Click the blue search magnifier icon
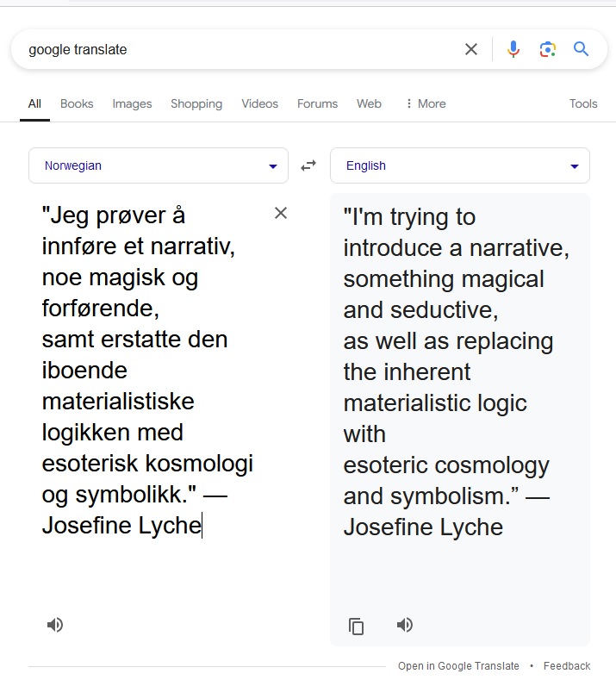The width and height of the screenshot is (616, 686). click(582, 49)
